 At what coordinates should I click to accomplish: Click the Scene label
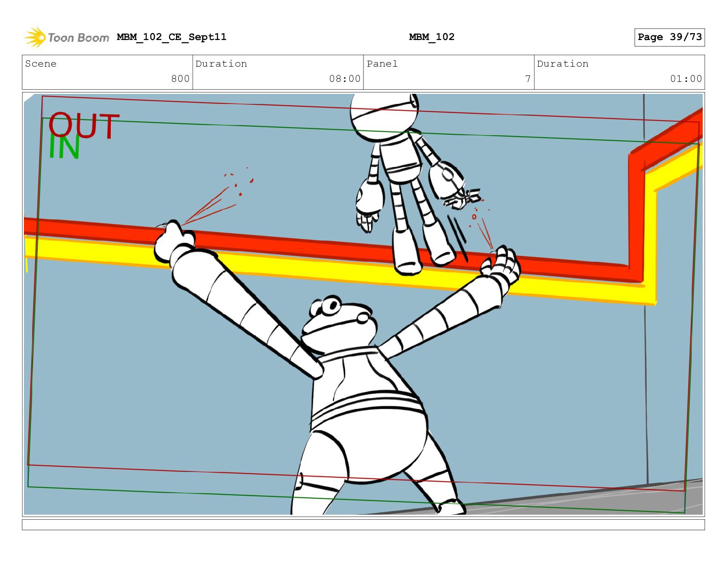(x=41, y=63)
